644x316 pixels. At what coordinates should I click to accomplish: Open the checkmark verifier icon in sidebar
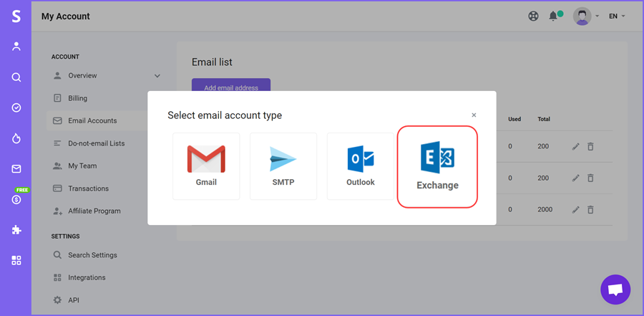point(16,107)
